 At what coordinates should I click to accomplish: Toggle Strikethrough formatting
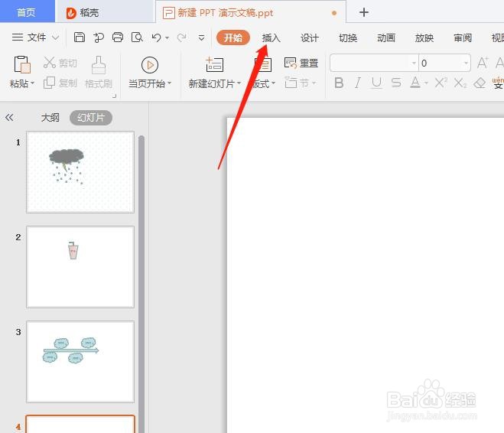click(396, 83)
